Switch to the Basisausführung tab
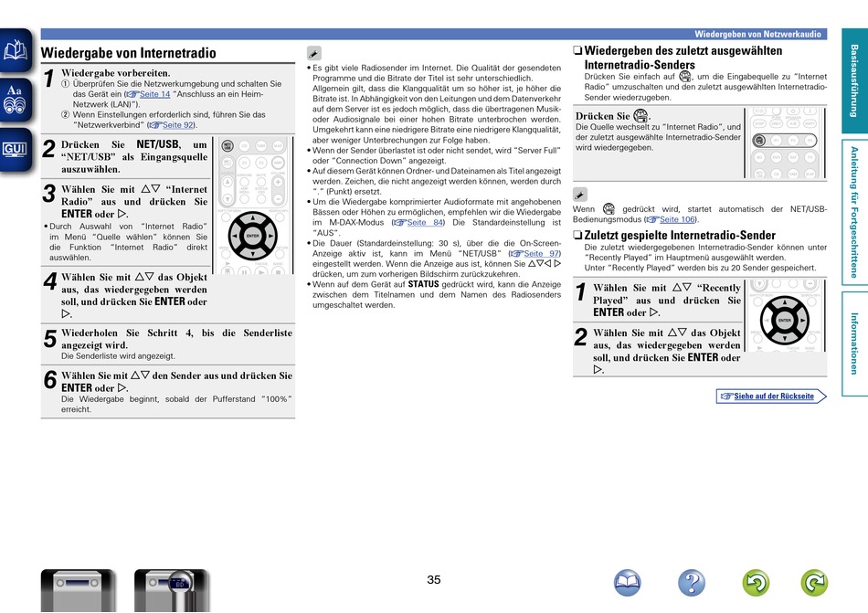The width and height of the screenshot is (868, 613). 854,80
